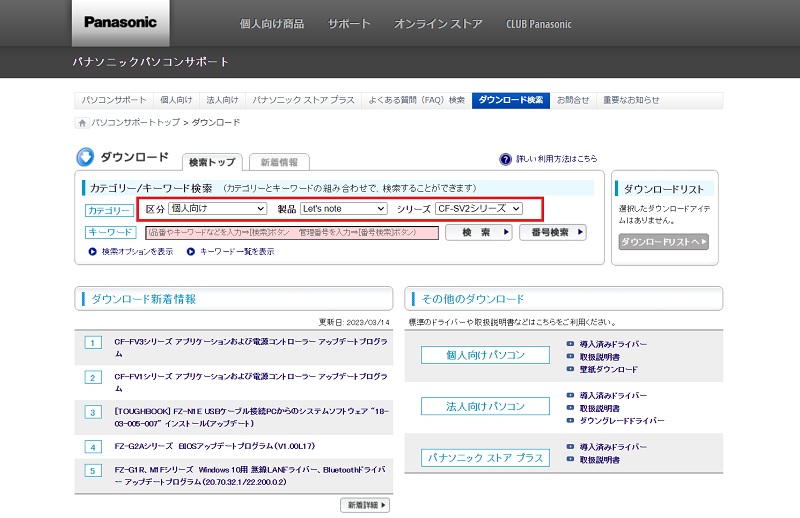Image resolution: width=800 pixels, height=518 pixels.
Task: Click number 1 badge in 新着情報 list
Action: [x=93, y=342]
